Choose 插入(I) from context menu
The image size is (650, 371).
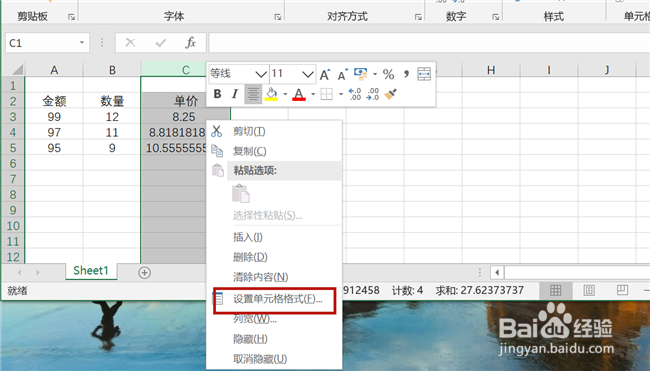pos(274,237)
